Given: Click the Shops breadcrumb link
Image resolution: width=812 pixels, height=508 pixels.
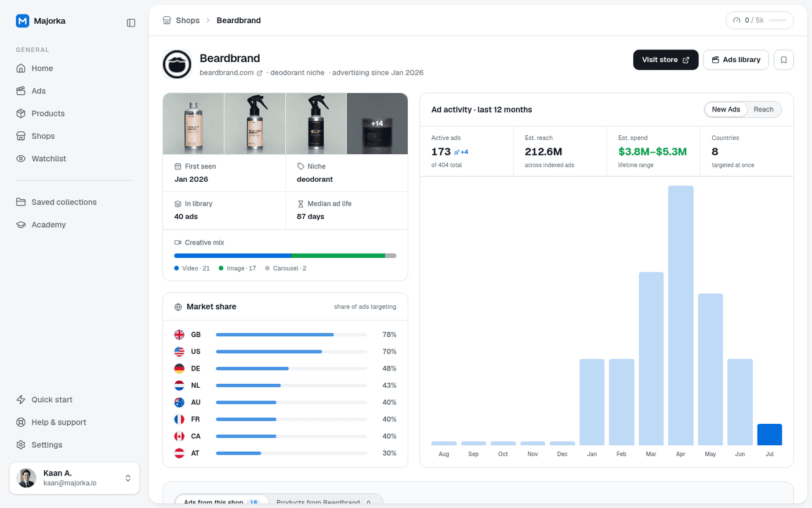Looking at the screenshot, I should tap(188, 20).
